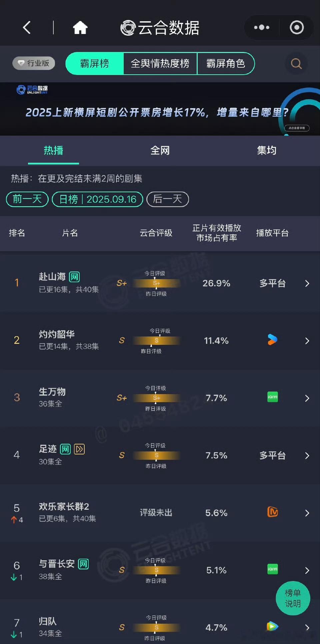The image size is (320, 644).
Task: Expand 足迹 row chevron
Action: tap(307, 455)
